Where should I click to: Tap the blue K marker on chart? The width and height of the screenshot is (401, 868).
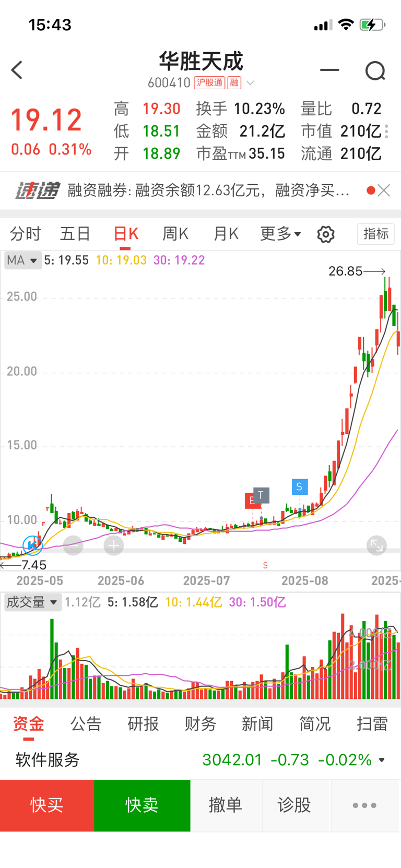coord(32,545)
